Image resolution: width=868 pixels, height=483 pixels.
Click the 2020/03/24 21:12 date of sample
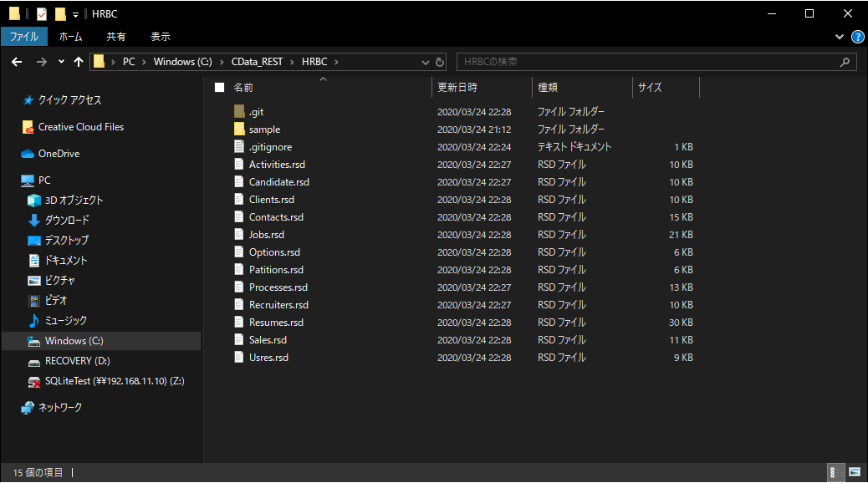(x=474, y=130)
